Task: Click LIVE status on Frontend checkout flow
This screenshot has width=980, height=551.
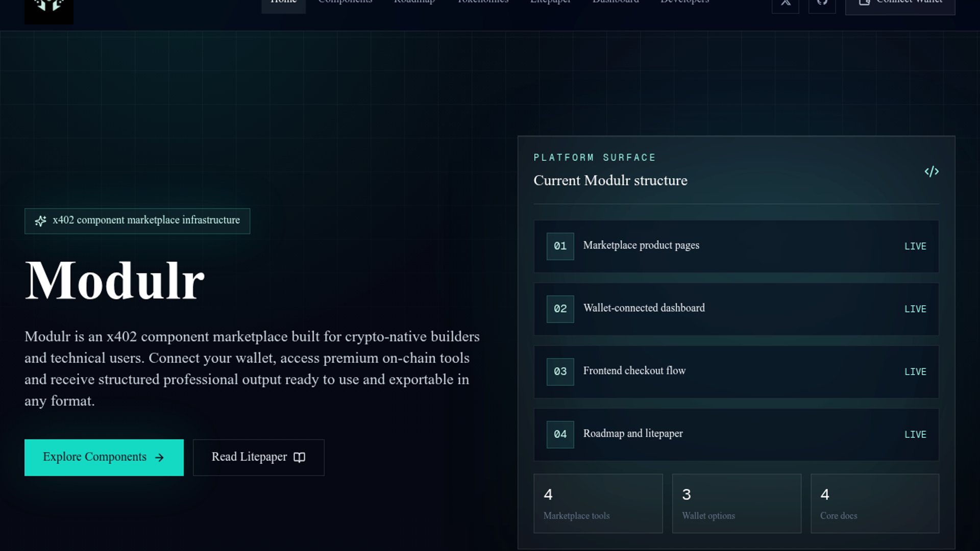Action: point(915,372)
